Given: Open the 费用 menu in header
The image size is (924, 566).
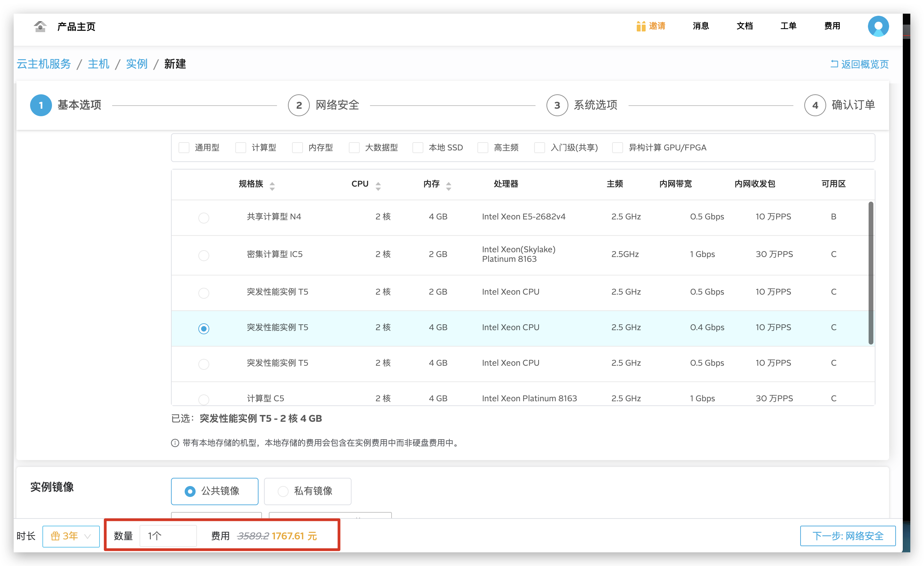Looking at the screenshot, I should [832, 26].
